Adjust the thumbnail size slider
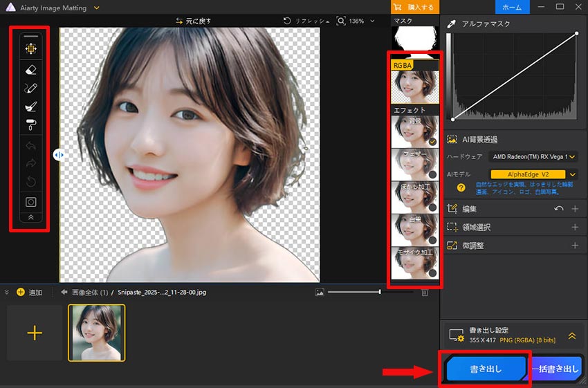Screen dimensions: 588x388 click(380, 293)
